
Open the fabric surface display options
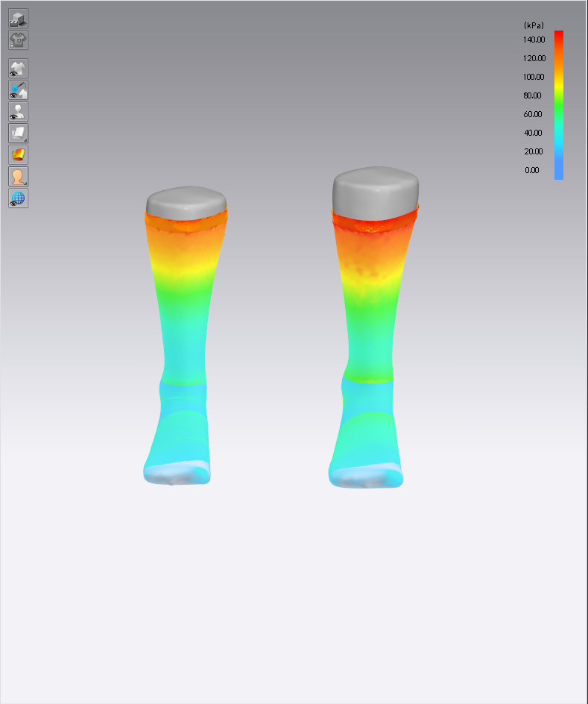[x=18, y=133]
